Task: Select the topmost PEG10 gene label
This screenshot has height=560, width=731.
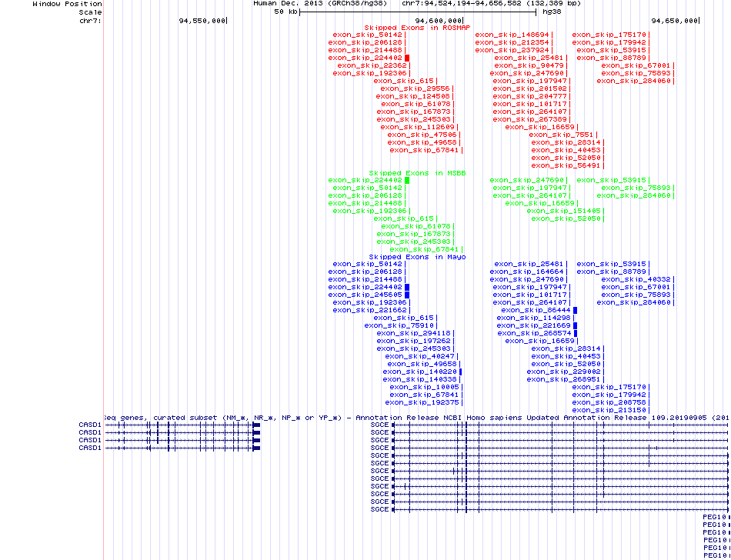Action: click(x=715, y=517)
